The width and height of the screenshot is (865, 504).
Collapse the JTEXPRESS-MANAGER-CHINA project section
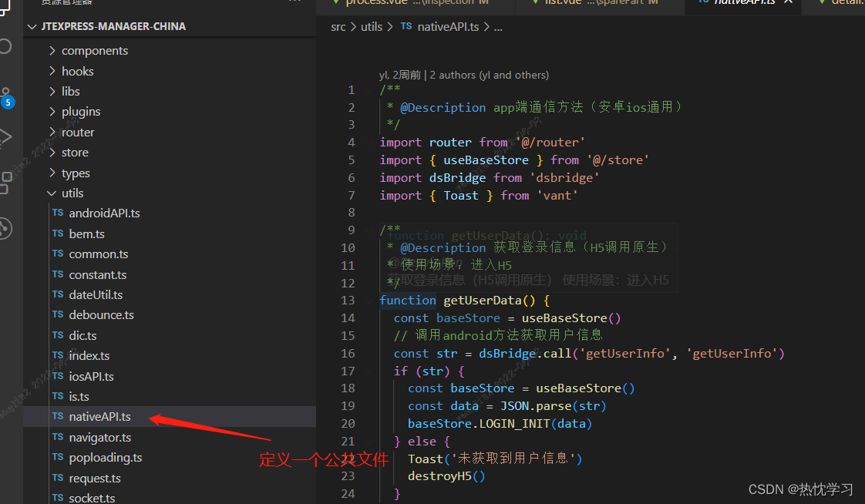coord(32,26)
